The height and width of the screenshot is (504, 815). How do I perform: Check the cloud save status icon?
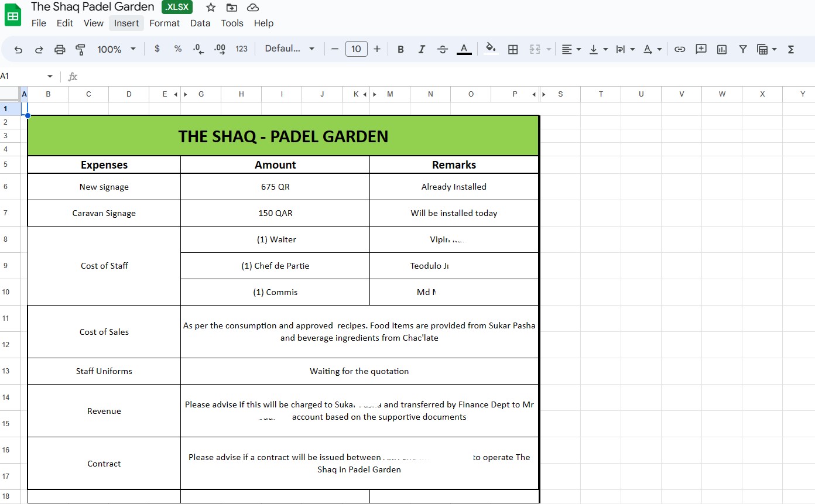(x=253, y=8)
